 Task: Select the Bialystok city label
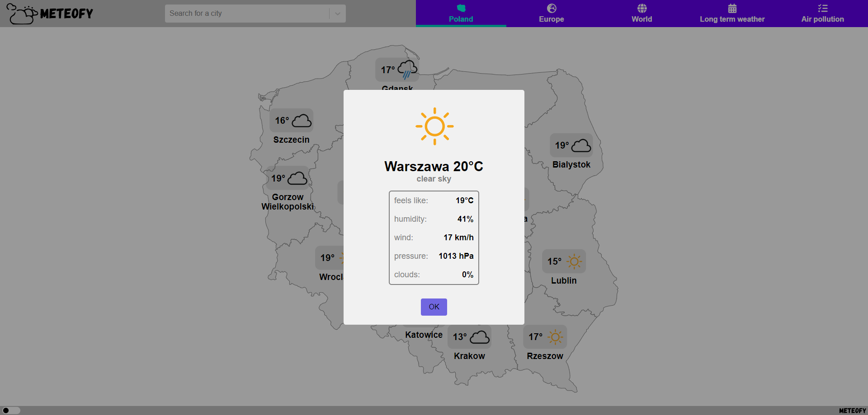pyautogui.click(x=571, y=164)
